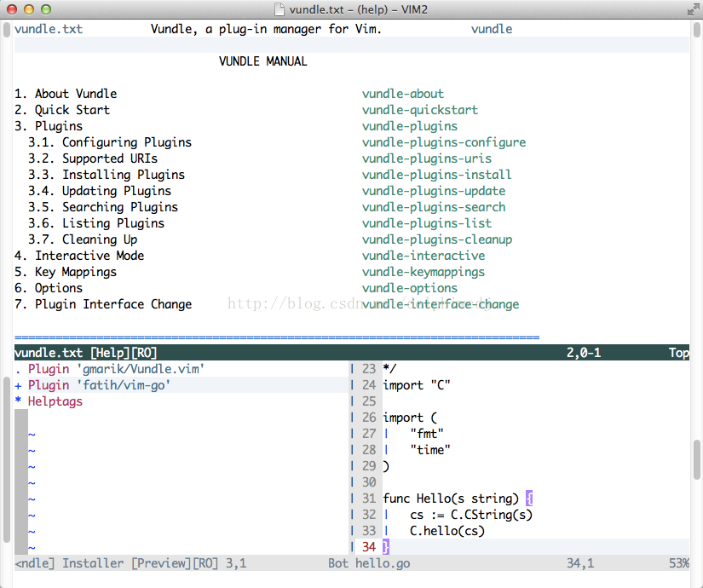This screenshot has height=588, width=703.
Task: Click the vundle-options tag
Action: [409, 288]
